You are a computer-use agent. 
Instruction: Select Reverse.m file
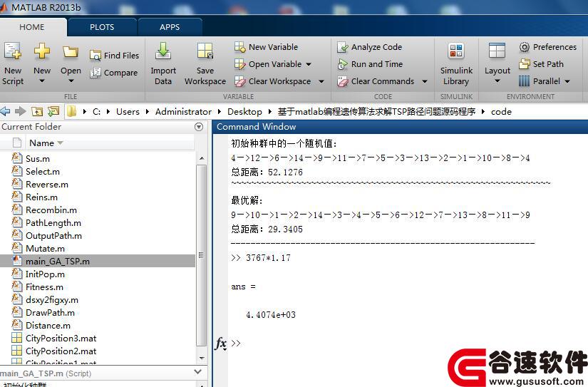coord(47,184)
